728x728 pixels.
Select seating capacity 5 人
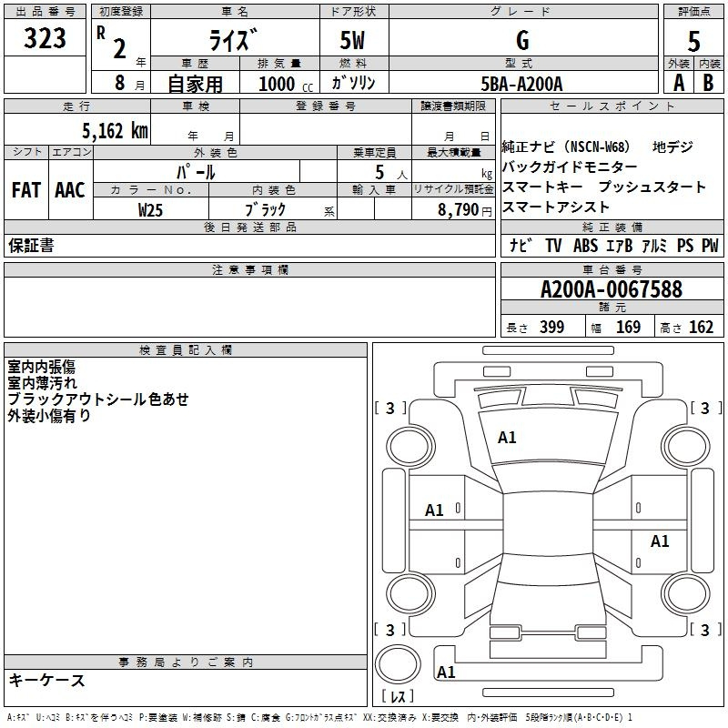(391, 173)
